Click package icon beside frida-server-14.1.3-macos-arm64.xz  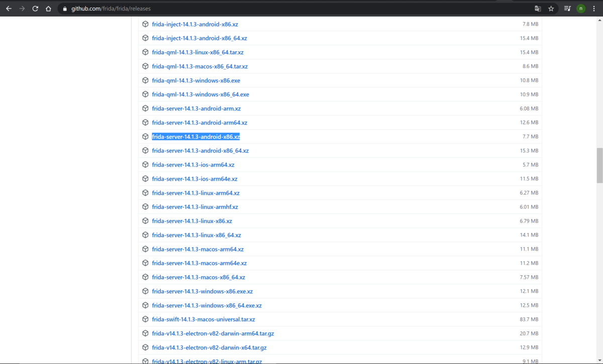click(x=145, y=249)
